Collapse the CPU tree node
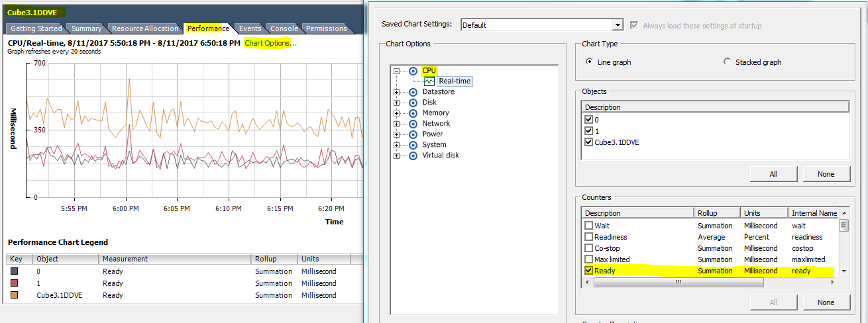 397,71
